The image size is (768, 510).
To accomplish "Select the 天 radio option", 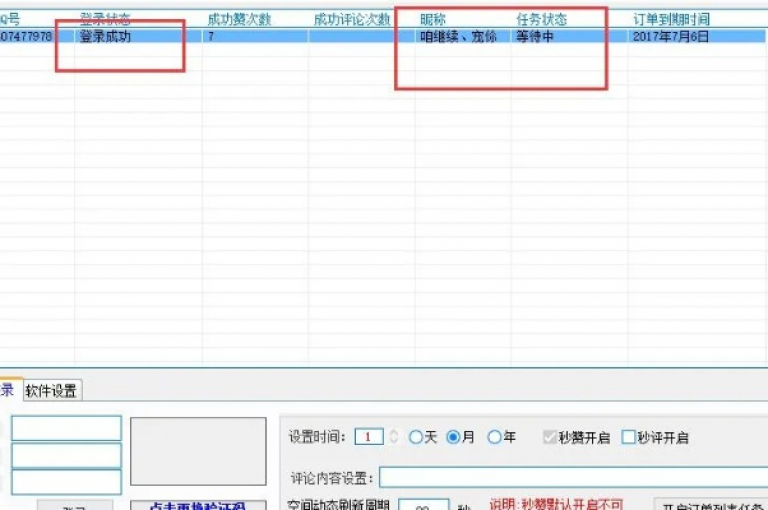I will click(415, 437).
